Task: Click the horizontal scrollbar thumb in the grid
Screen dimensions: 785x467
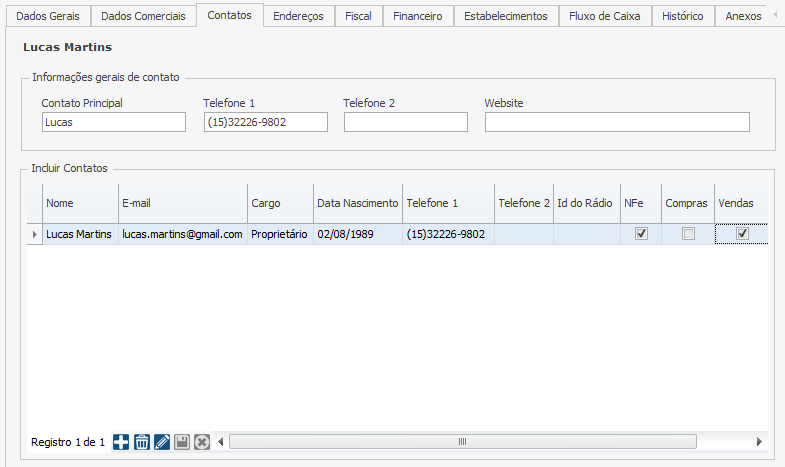Action: tap(462, 442)
